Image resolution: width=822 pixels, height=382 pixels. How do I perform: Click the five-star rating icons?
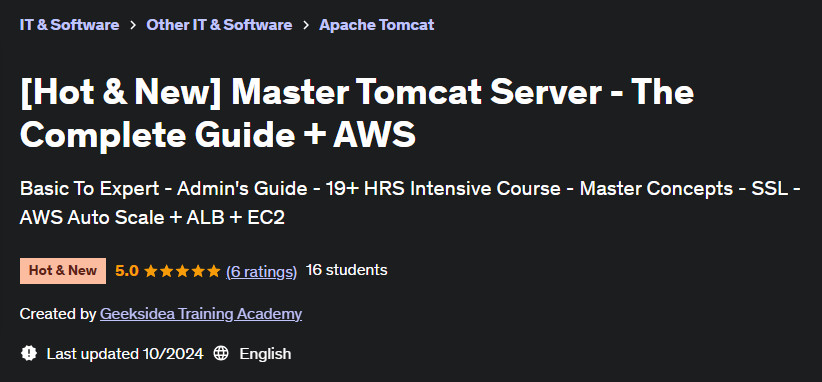point(182,271)
